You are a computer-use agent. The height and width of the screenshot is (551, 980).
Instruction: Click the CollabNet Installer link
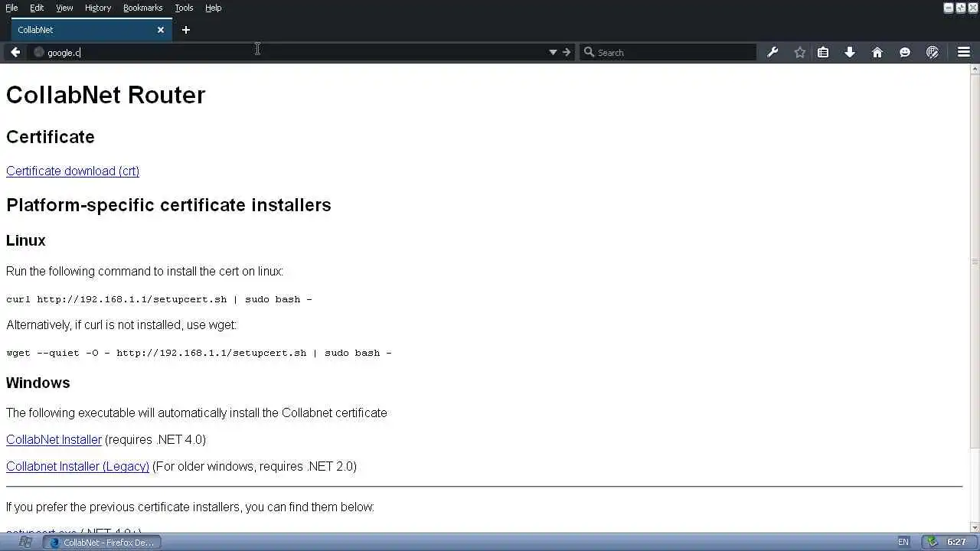54,439
